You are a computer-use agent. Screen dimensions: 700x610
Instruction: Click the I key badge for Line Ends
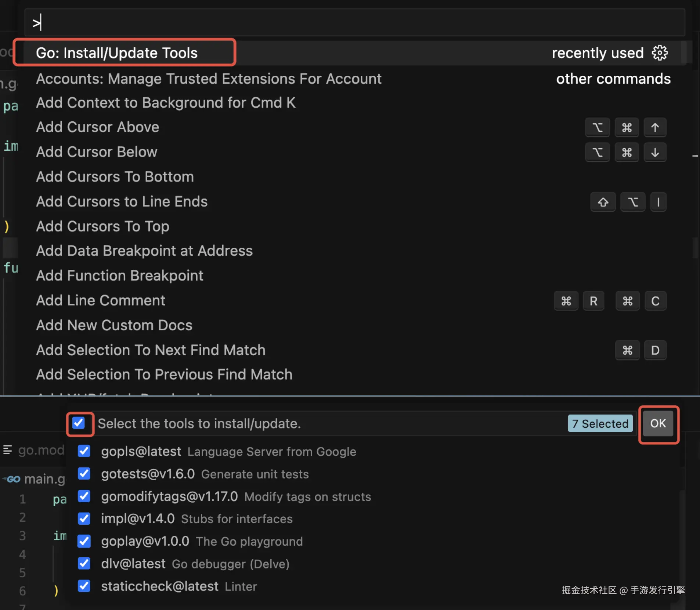[x=658, y=202]
